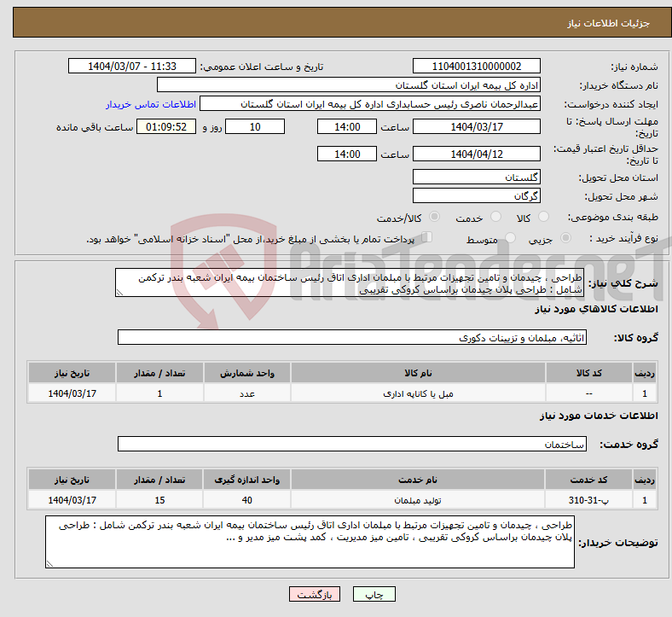Image resolution: width=672 pixels, height=617 pixels.
Task: Click the نام خدمت column header
Action: 418,480
